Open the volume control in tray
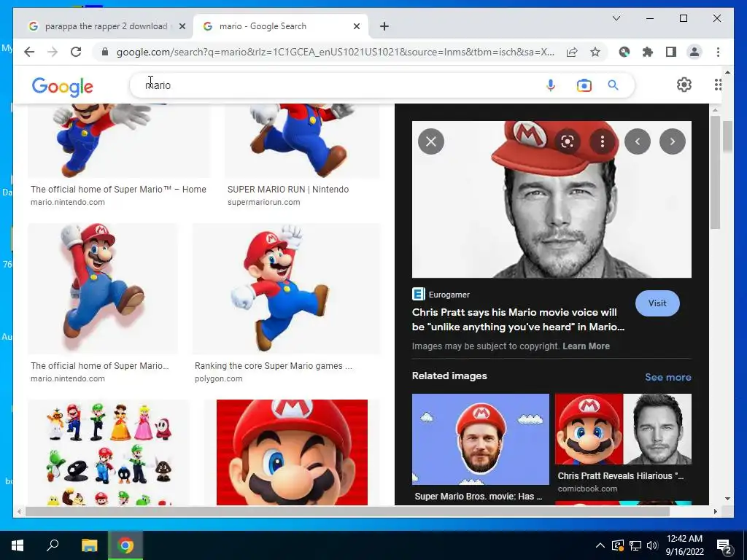 click(652, 545)
